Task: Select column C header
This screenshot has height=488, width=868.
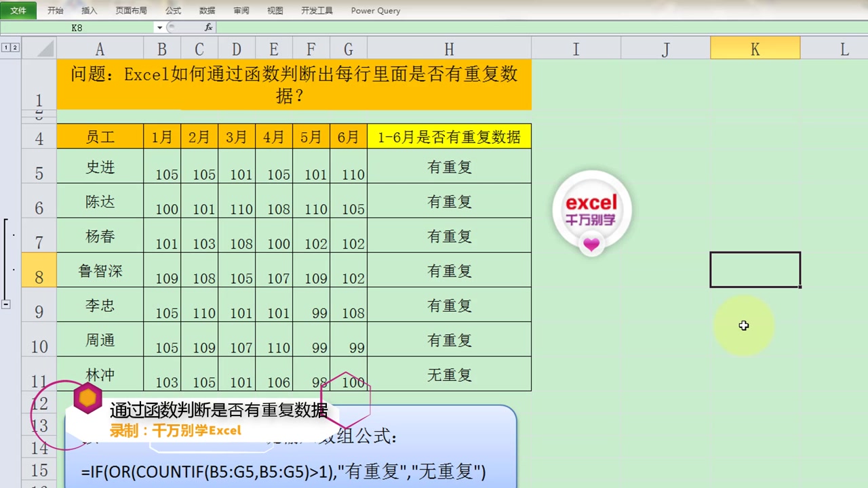Action: pos(199,49)
